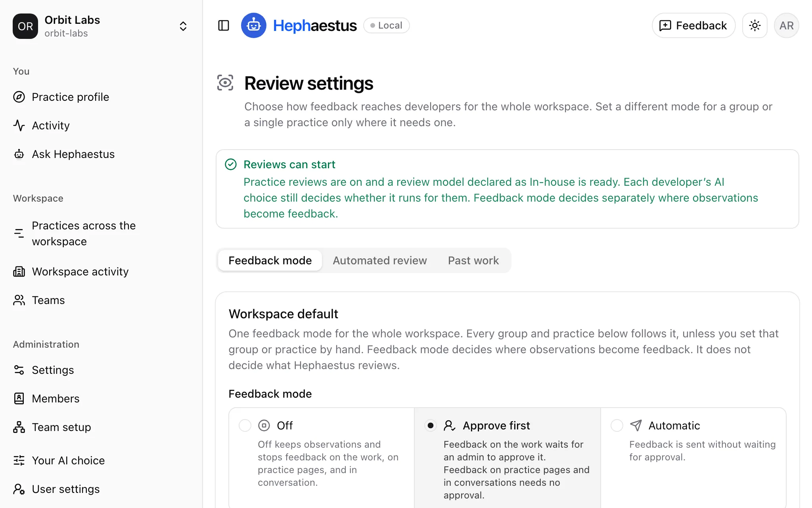The width and height of the screenshot is (812, 508).
Task: Click the Hephaestus brand name link
Action: click(315, 25)
